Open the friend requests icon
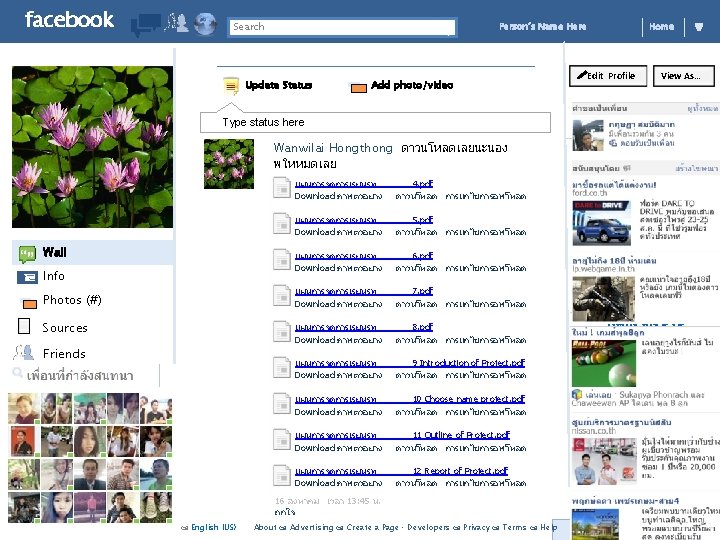The image size is (720, 540). point(176,23)
